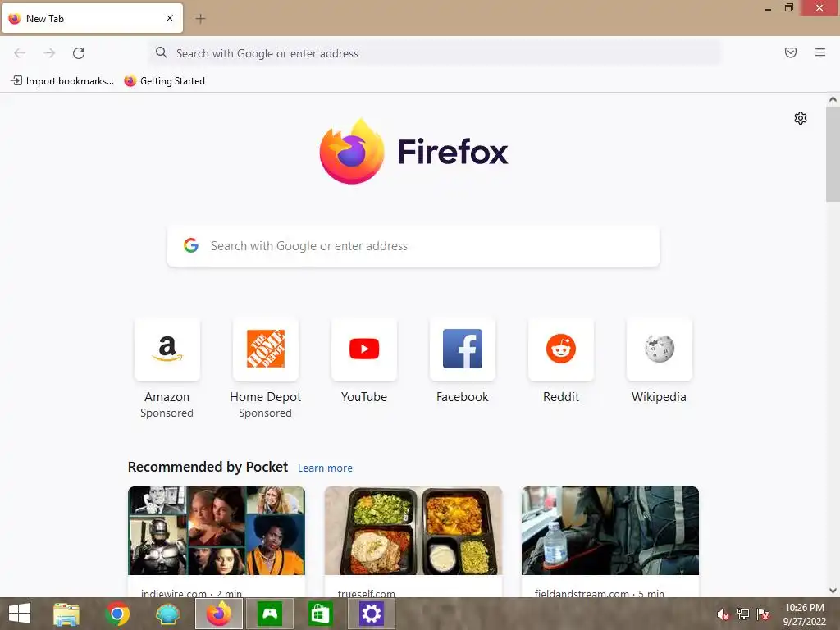Viewport: 840px width, 630px height.
Task: Open Getting Started bookmark
Action: (x=164, y=81)
